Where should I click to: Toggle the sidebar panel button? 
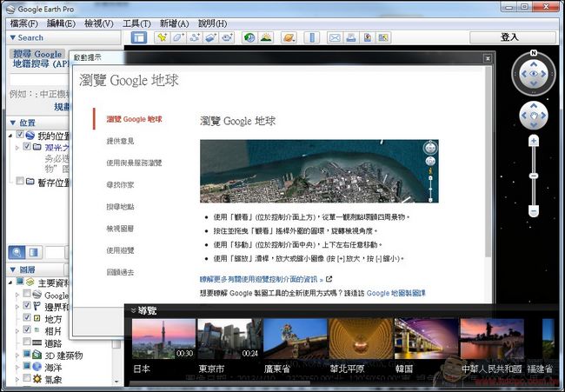coord(139,37)
